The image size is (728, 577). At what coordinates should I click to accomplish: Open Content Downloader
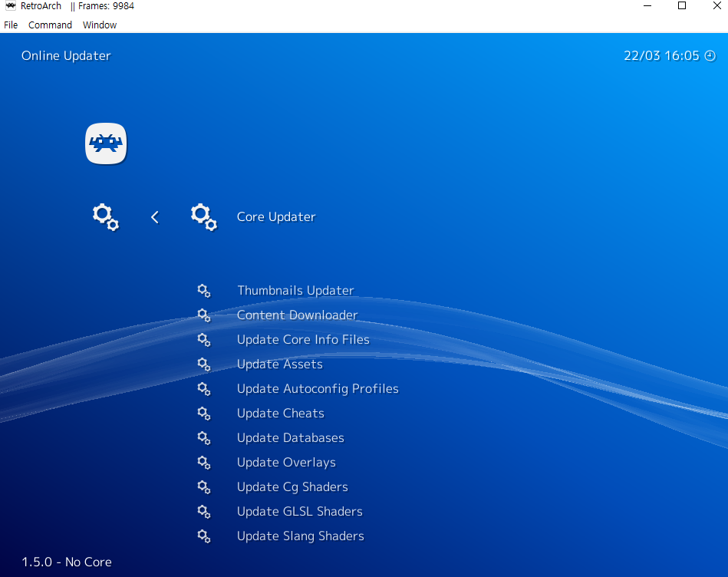click(x=297, y=315)
